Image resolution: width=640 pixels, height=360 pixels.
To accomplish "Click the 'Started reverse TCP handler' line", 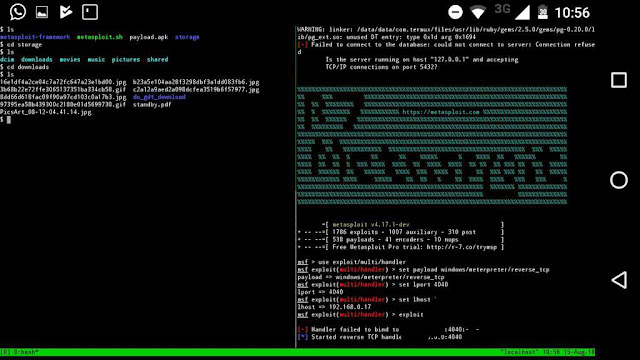I will pyautogui.click(x=380, y=337).
